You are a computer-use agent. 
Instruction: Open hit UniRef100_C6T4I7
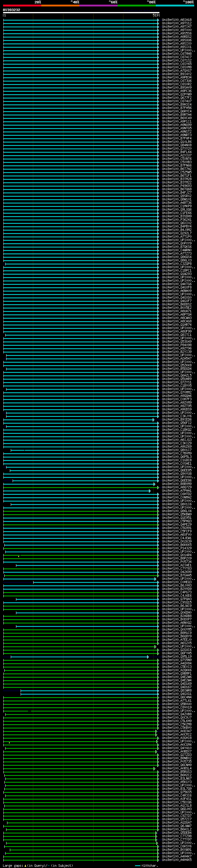pos(177,57)
